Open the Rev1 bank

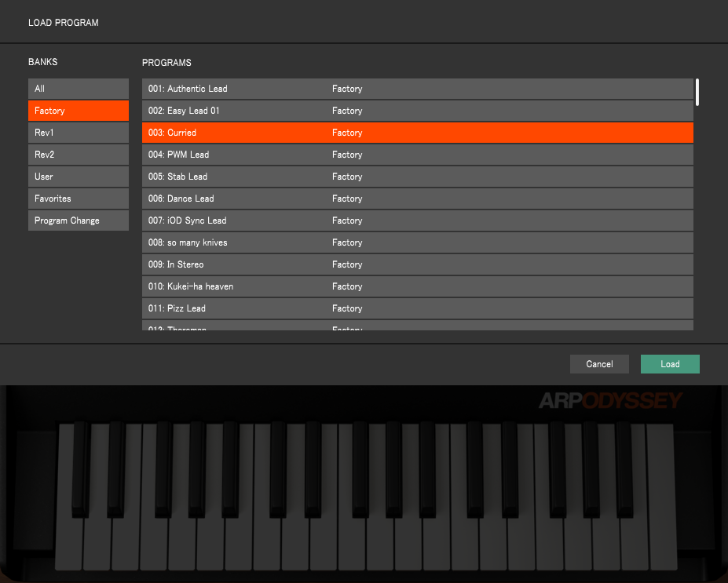coord(78,133)
